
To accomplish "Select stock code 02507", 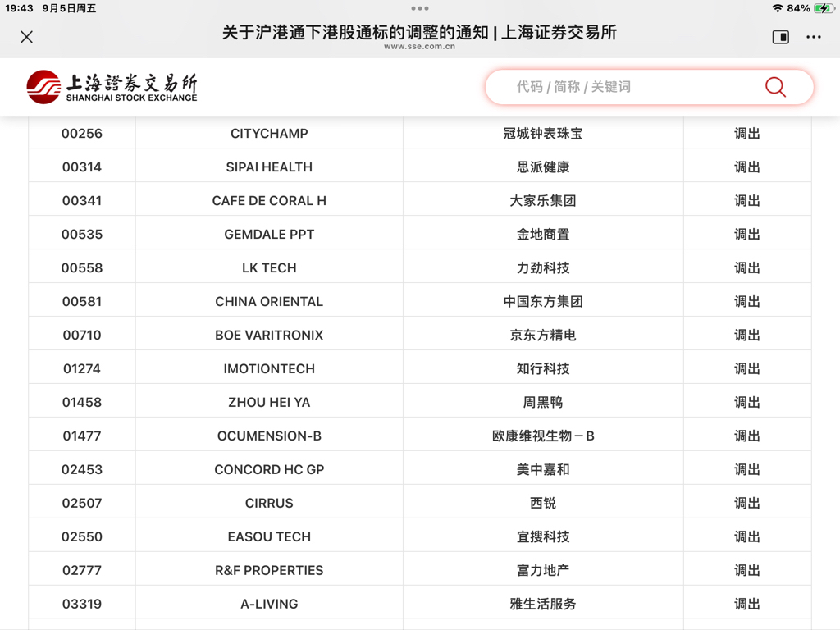I will (x=82, y=504).
